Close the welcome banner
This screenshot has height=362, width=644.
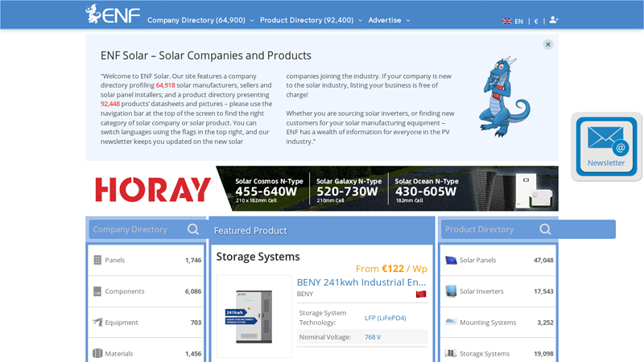(548, 44)
